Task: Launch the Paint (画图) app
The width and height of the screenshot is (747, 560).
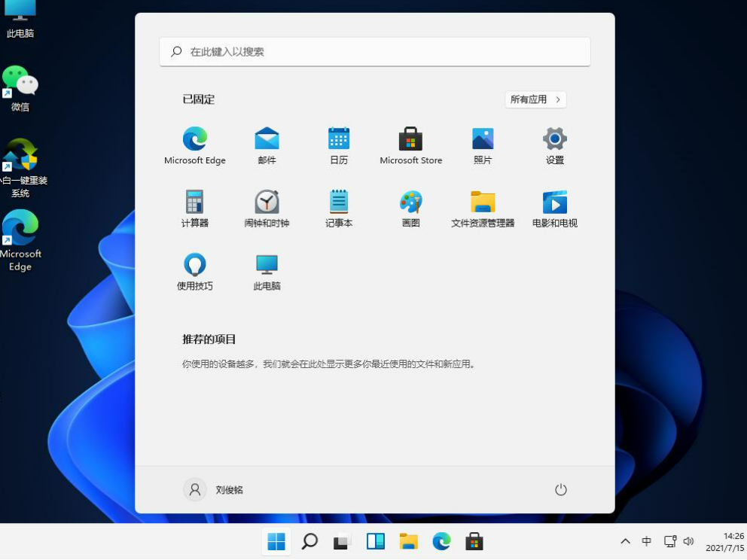Action: click(x=410, y=202)
